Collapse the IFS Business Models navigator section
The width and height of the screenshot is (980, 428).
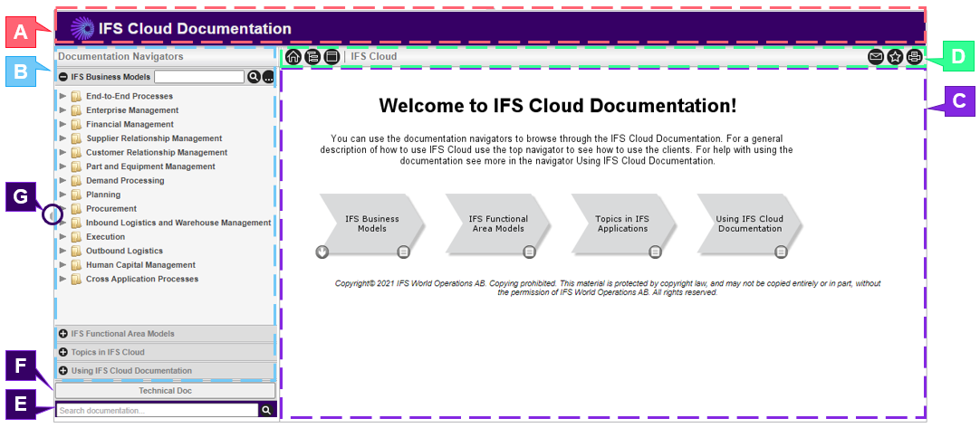[x=63, y=77]
